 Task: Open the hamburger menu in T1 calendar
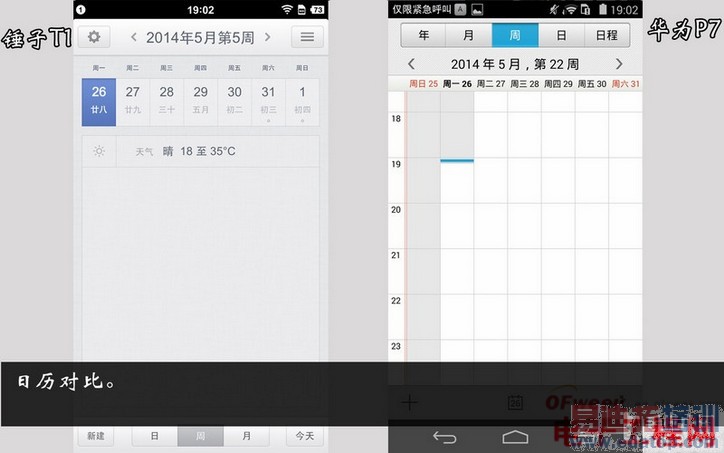coord(307,37)
